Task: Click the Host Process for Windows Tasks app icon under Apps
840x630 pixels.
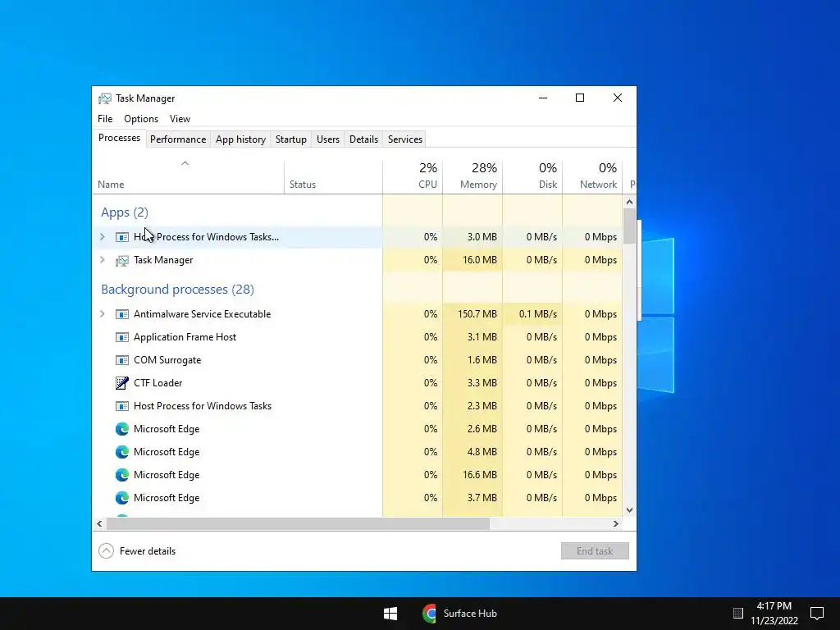Action: (122, 237)
